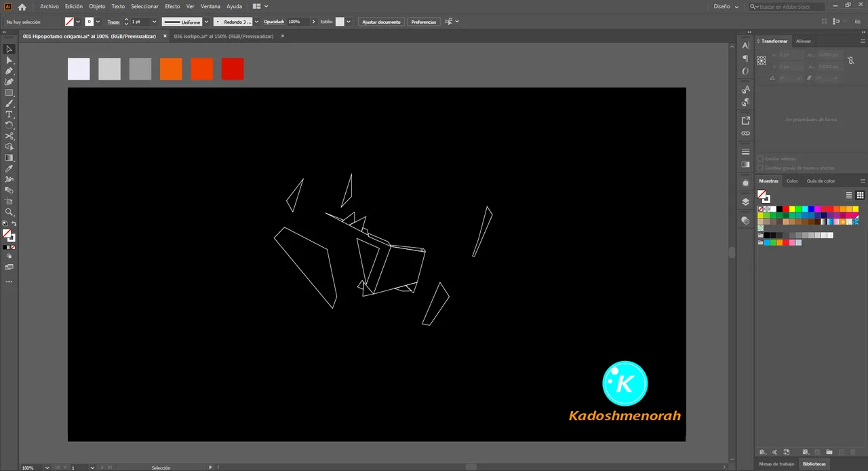Open the Redondo 3 brush definition dropdown
Image resolution: width=868 pixels, height=471 pixels.
[x=258, y=22]
